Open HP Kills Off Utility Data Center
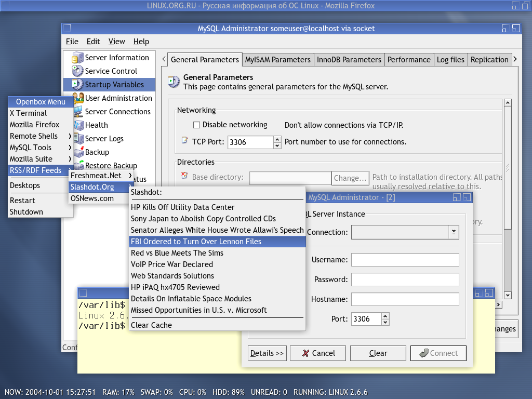This screenshot has width=532, height=399. 218,207
